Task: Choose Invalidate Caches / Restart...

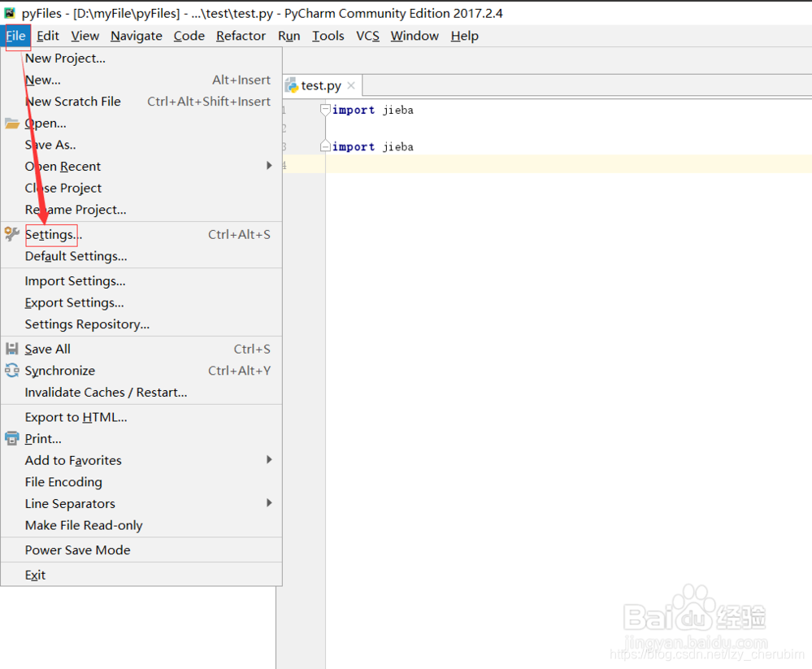Action: 141,393
